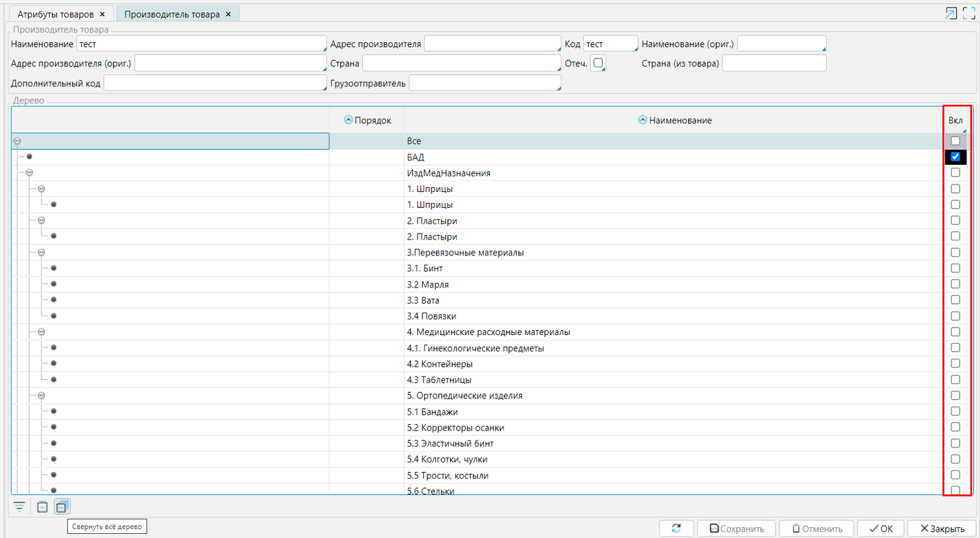
Task: Click the detach window arrow icon
Action: pos(951,14)
